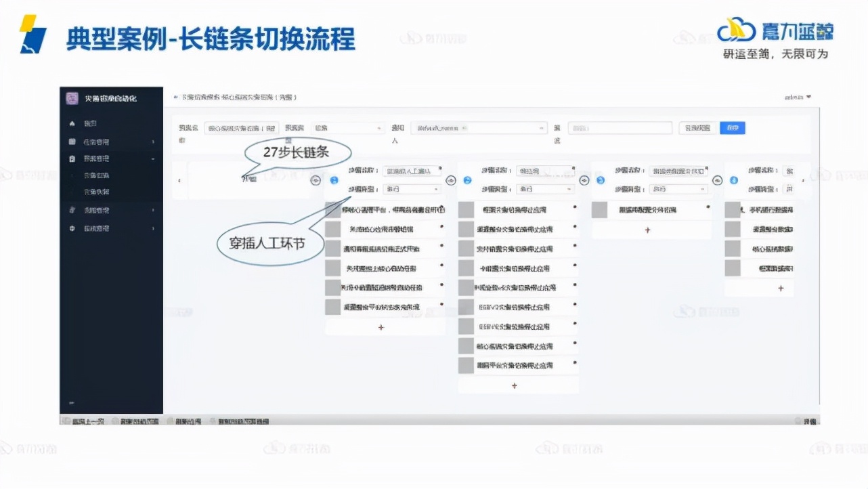Expand the second sidebar menu with grid icon
Image resolution: width=868 pixels, height=489 pixels.
111,142
